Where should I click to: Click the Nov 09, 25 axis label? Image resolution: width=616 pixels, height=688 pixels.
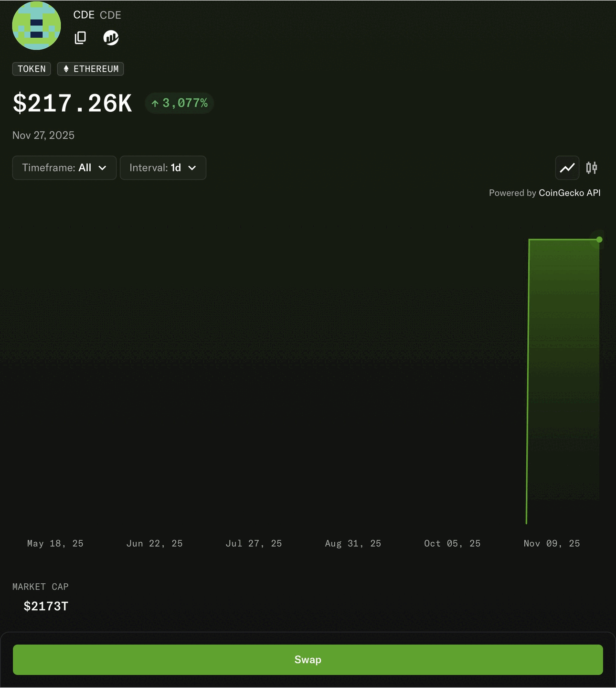(552, 543)
